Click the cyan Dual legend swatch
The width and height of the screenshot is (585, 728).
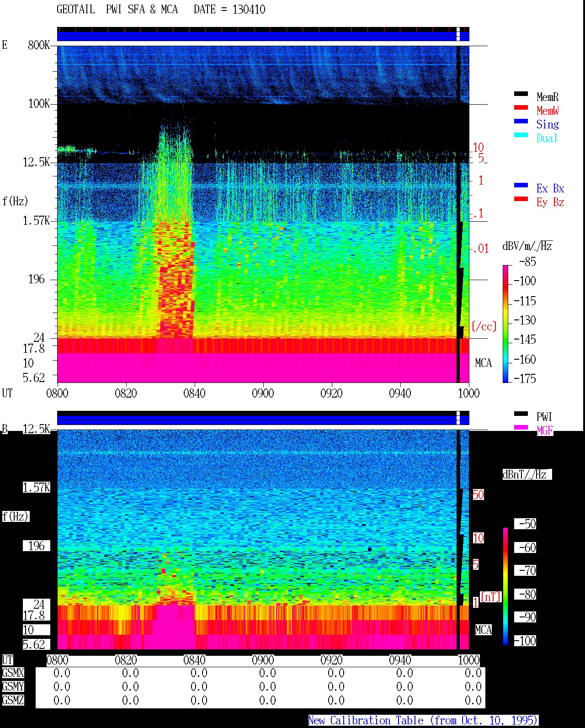521,135
